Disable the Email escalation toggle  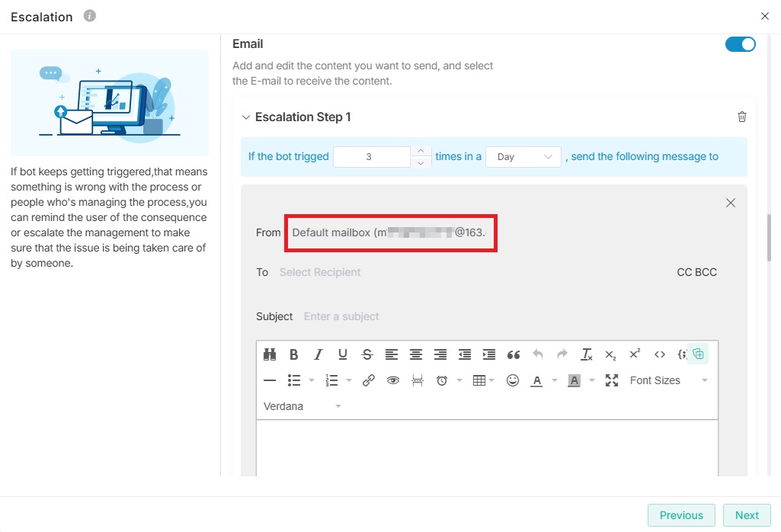click(740, 44)
